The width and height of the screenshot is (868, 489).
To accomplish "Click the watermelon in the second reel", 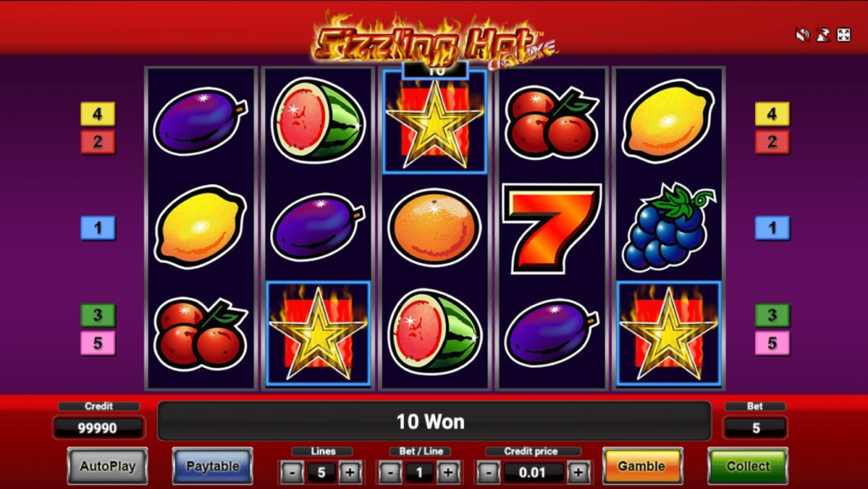I will tap(317, 120).
